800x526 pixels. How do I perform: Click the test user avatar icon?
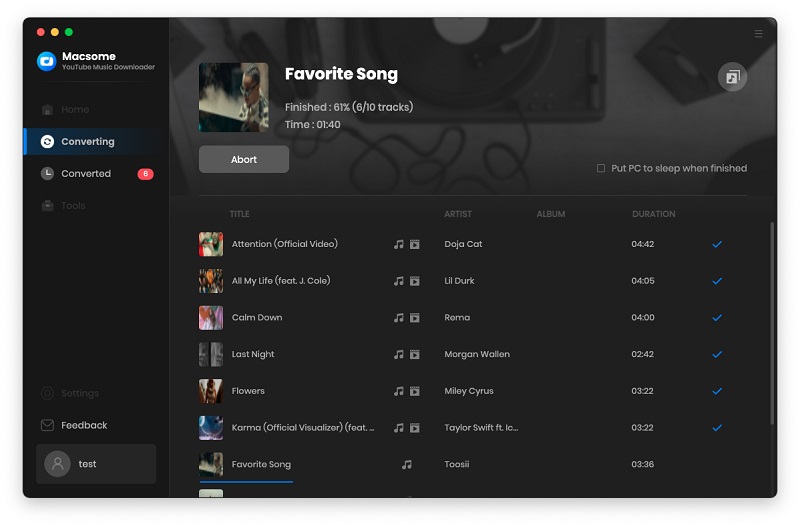coord(58,464)
